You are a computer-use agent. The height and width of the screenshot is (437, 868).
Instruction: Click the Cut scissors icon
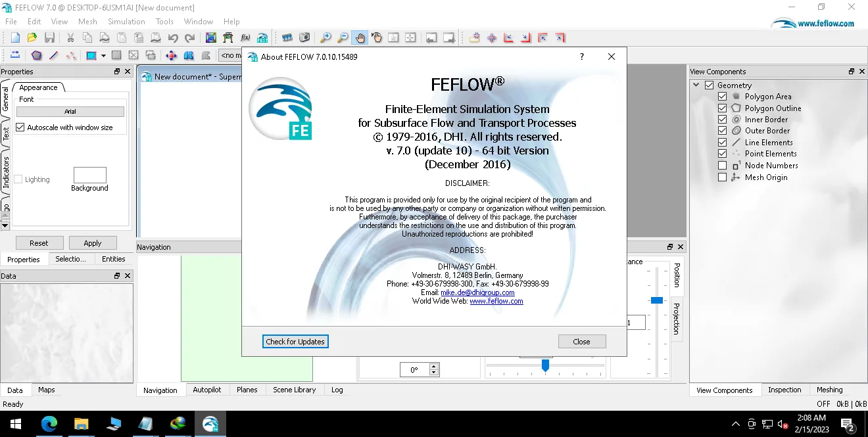(x=70, y=38)
